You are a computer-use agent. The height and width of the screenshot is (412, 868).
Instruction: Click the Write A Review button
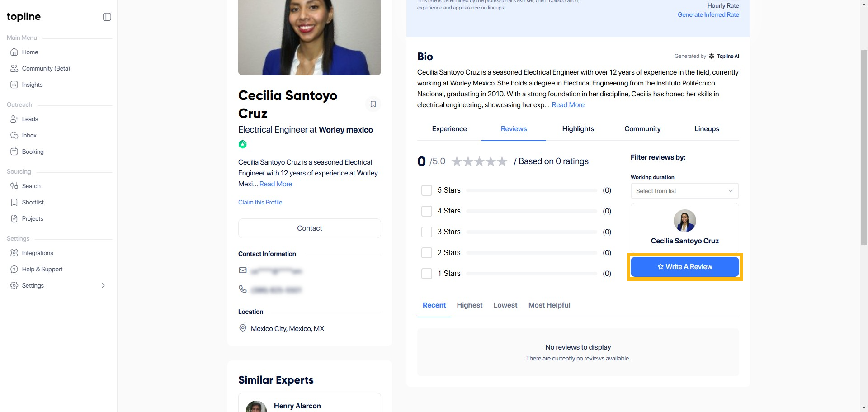pos(684,267)
